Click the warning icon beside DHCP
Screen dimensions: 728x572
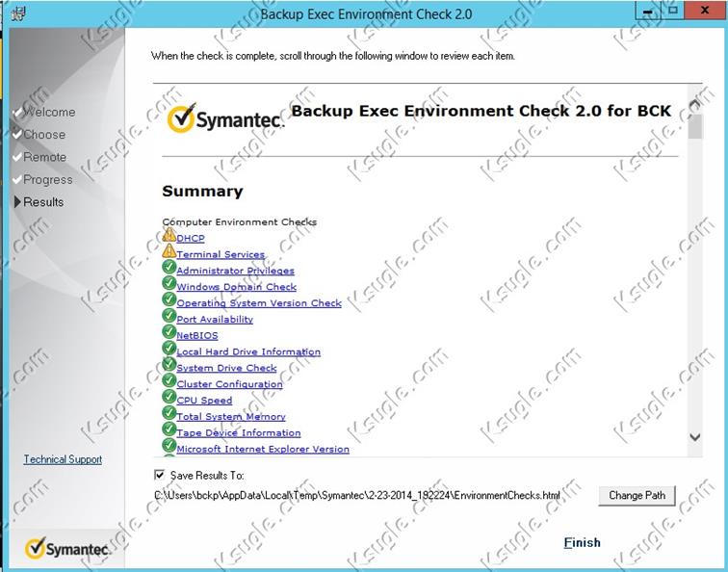(x=169, y=235)
